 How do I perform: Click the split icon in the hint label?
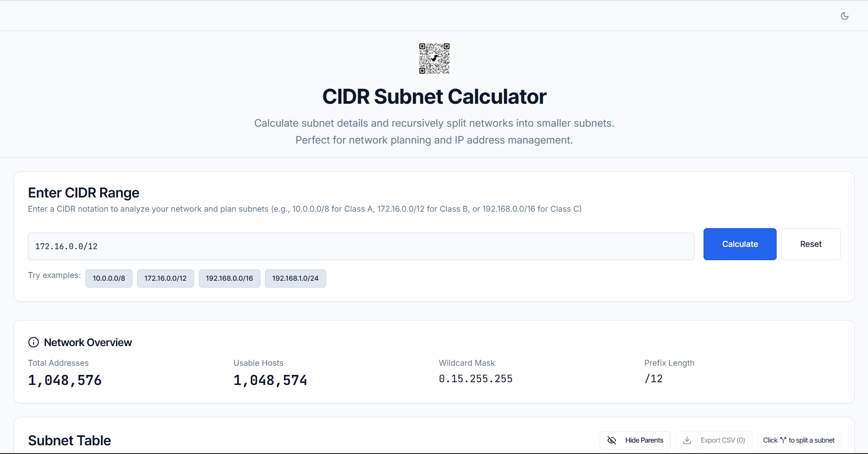click(783, 440)
